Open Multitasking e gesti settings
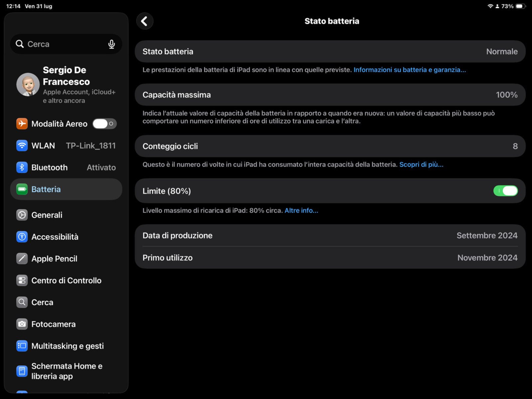 pos(66,346)
